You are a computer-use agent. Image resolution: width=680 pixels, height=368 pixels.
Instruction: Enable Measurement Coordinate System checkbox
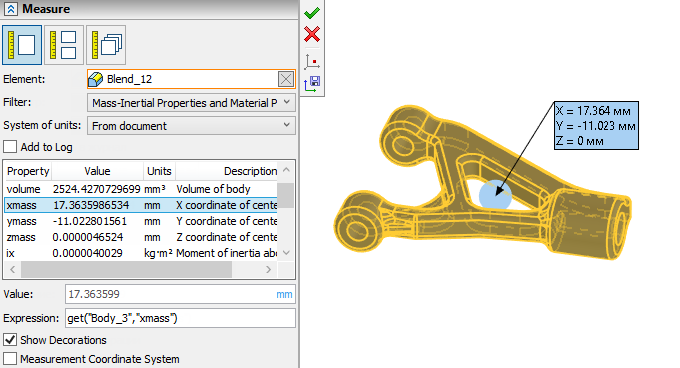(x=10, y=359)
